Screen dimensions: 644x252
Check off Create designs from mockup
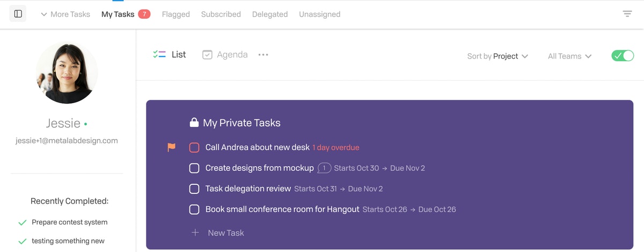click(194, 168)
